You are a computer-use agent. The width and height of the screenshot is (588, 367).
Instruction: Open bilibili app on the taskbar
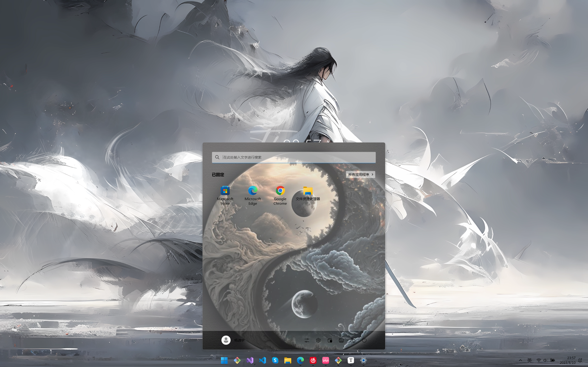325,360
